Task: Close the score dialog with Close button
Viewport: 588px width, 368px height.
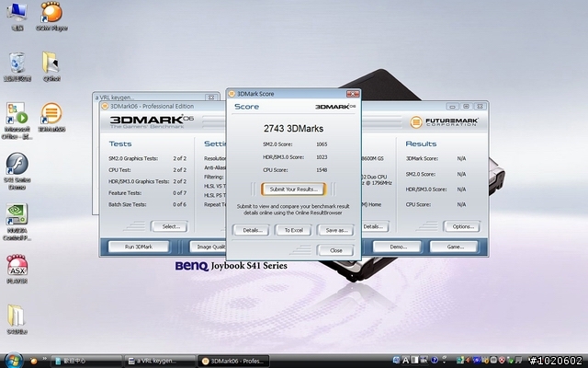Action: [x=335, y=250]
